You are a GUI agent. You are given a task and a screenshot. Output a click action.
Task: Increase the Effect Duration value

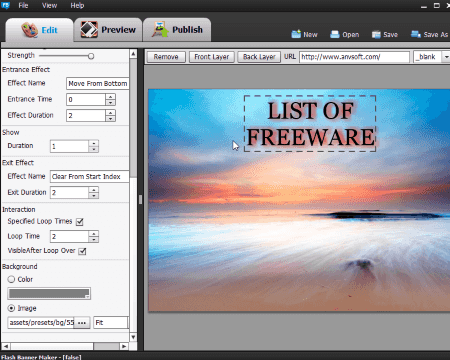[x=110, y=112]
